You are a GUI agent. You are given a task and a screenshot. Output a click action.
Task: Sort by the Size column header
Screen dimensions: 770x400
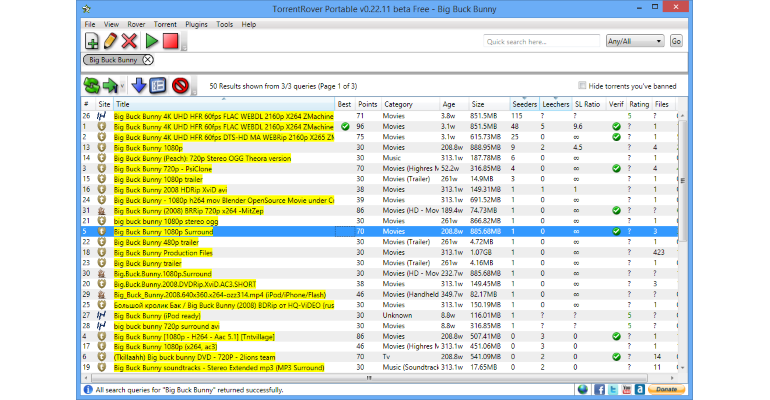click(489, 104)
